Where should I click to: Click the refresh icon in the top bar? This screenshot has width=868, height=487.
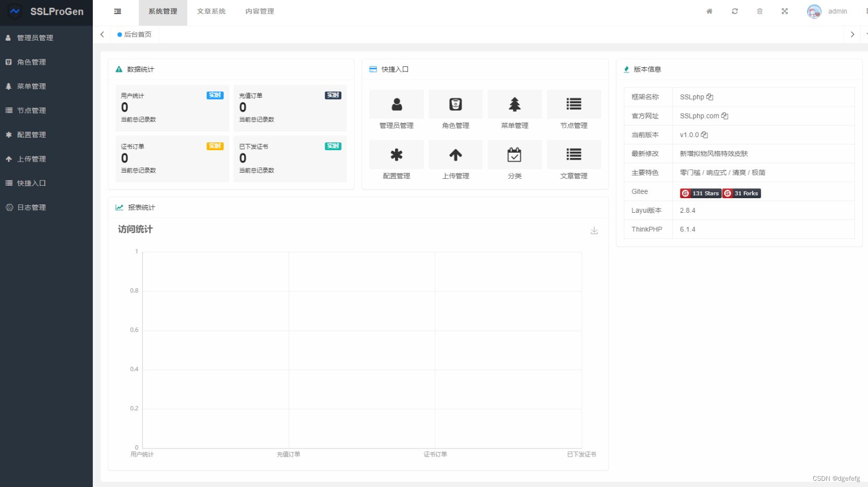(x=735, y=11)
